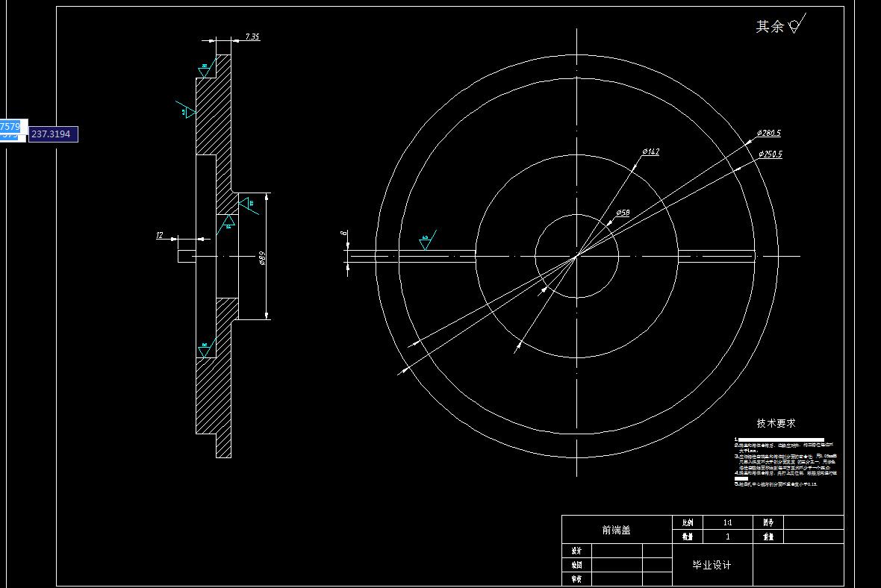Select the 比例 label in title block

pyautogui.click(x=688, y=523)
